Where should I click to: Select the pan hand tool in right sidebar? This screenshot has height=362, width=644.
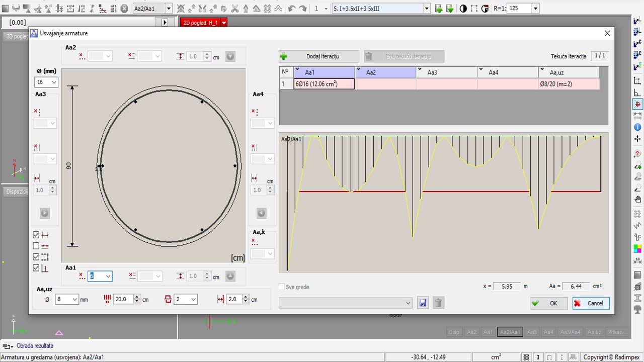(x=637, y=200)
